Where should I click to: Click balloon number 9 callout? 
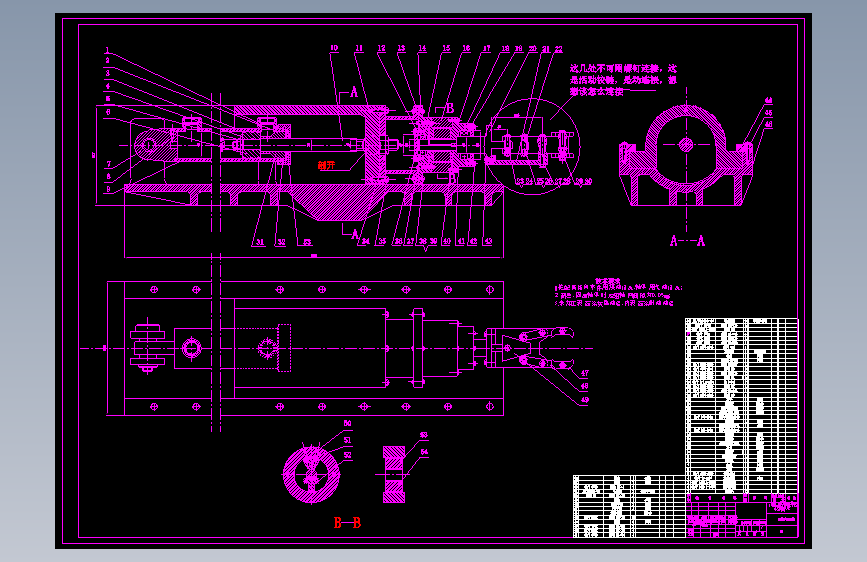[108, 189]
